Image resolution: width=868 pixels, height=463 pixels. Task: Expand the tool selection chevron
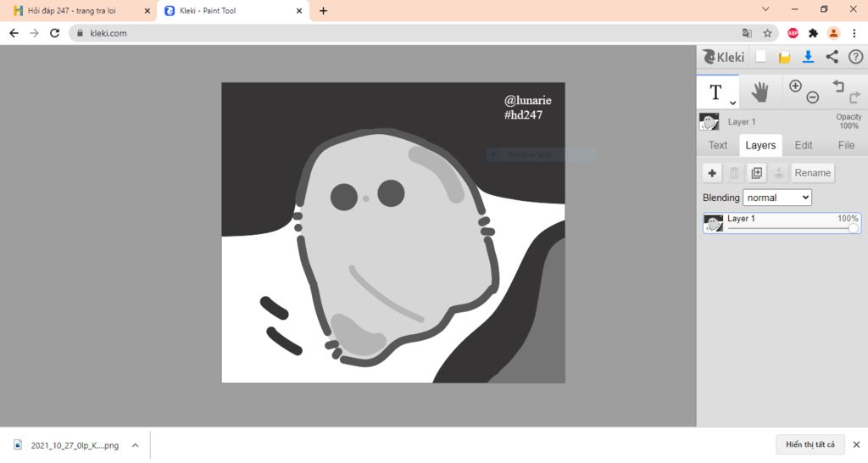coord(733,103)
